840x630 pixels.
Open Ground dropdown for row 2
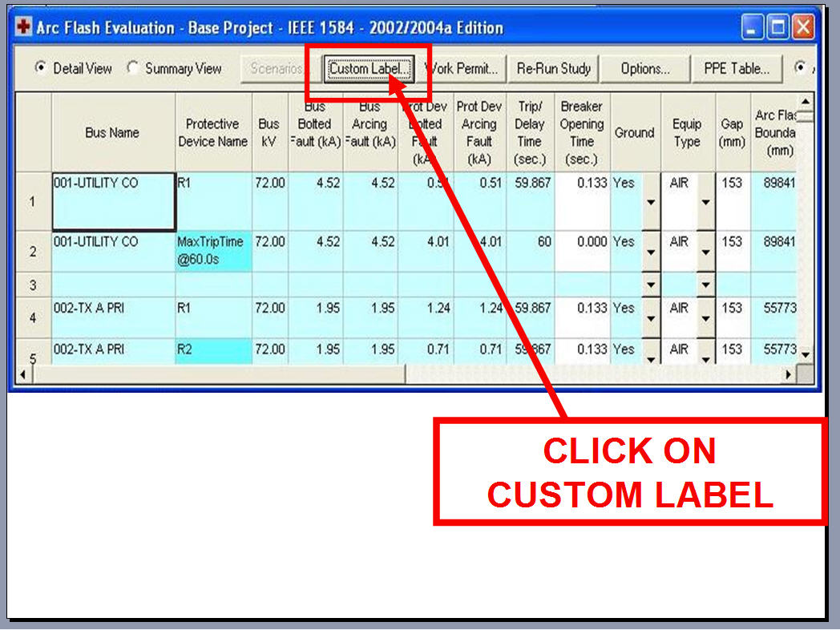650,252
